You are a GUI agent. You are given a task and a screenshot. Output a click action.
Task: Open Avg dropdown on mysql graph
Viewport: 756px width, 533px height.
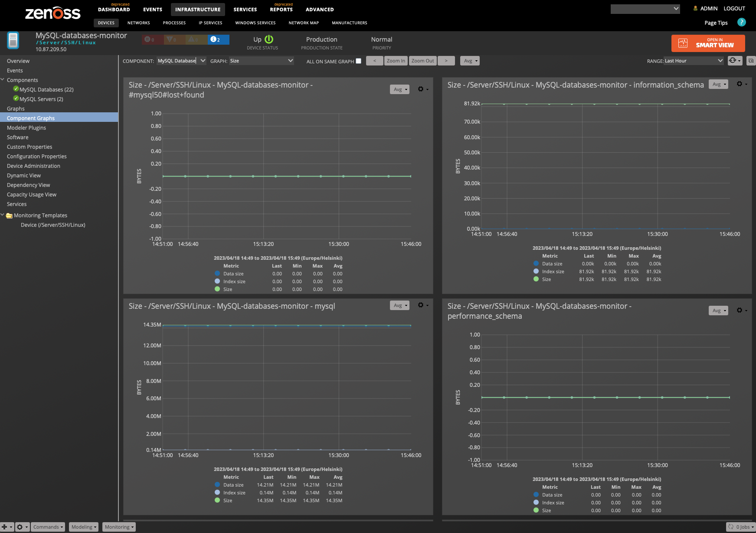(x=399, y=305)
